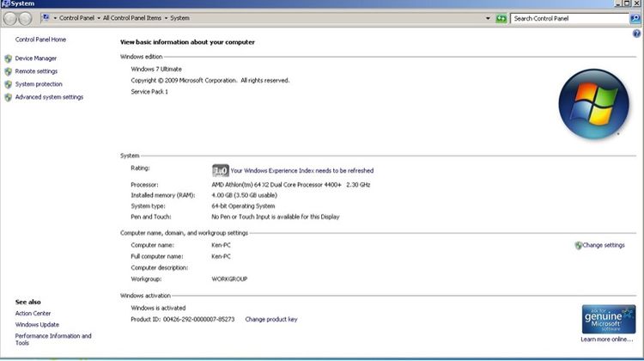Click into the Search Control Panel field

click(x=569, y=19)
